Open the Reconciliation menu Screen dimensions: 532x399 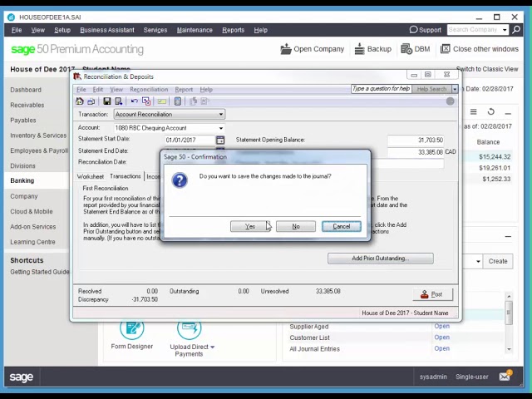149,90
